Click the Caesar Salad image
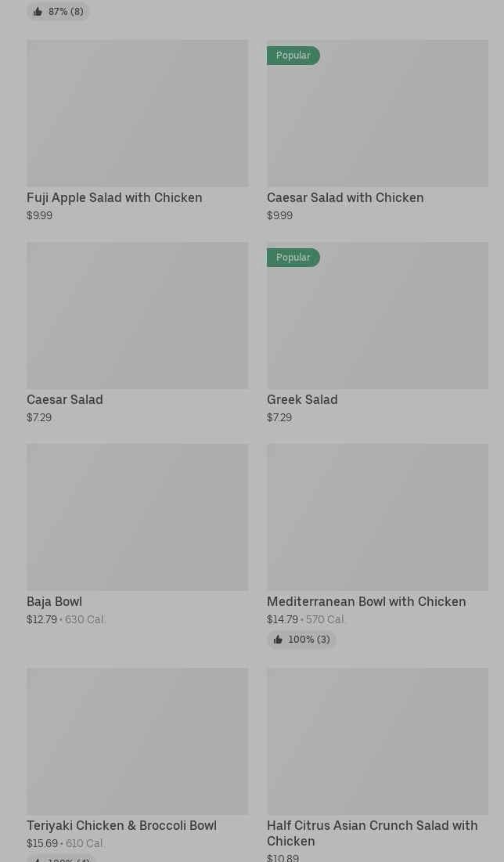 point(137,316)
